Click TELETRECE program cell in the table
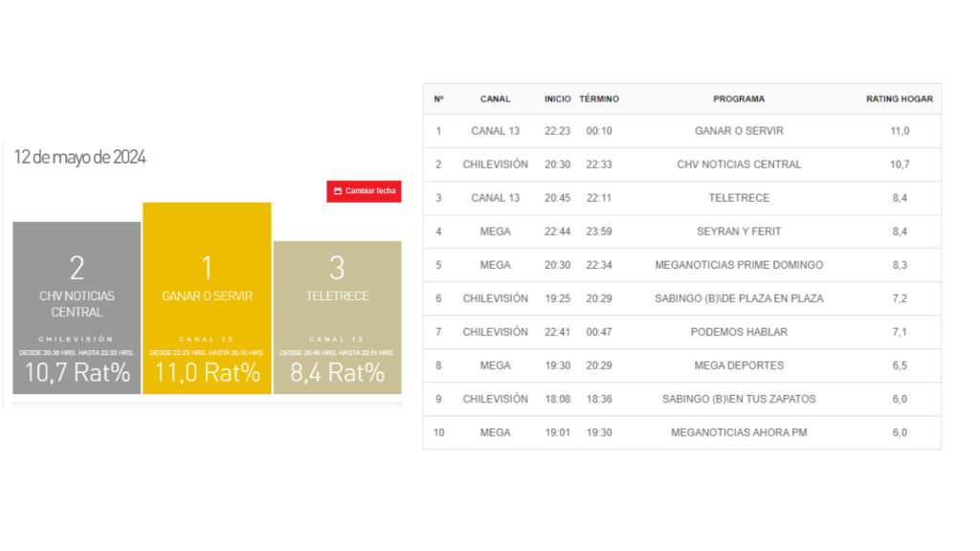980x551 pixels. pos(739,198)
